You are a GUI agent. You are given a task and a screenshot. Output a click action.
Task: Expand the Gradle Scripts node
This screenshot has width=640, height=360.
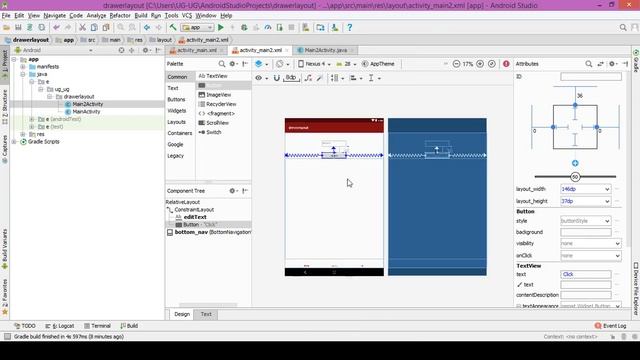(x=14, y=142)
